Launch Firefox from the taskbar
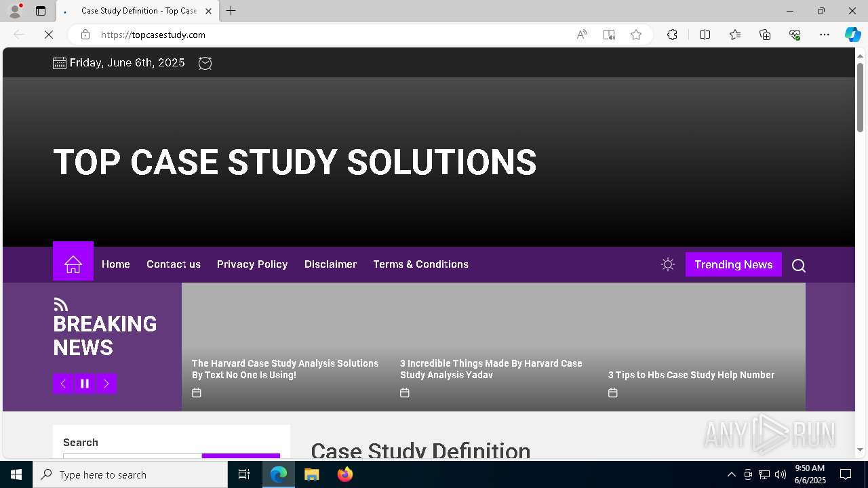This screenshot has width=868, height=488. click(x=345, y=474)
